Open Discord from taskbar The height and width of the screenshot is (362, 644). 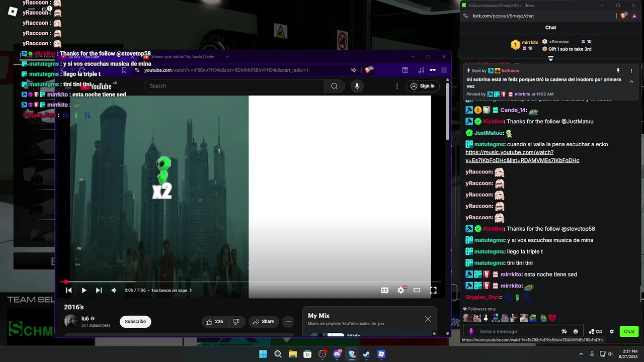[x=337, y=354]
